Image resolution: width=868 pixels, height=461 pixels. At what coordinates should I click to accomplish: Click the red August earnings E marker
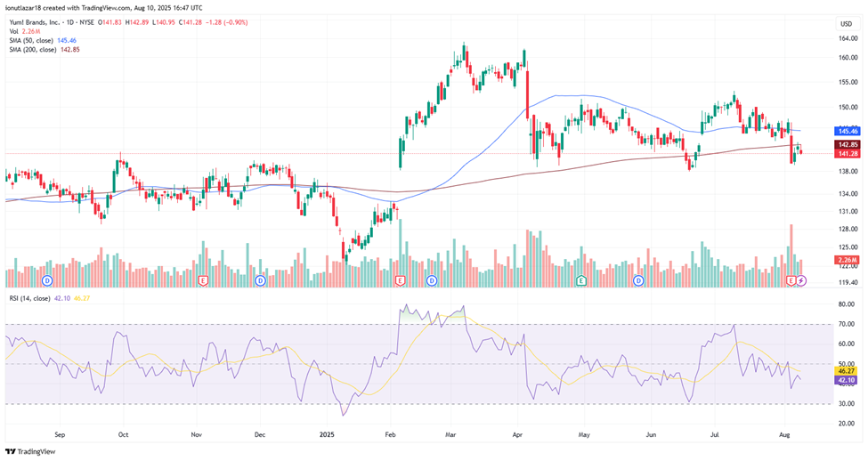pyautogui.click(x=791, y=281)
